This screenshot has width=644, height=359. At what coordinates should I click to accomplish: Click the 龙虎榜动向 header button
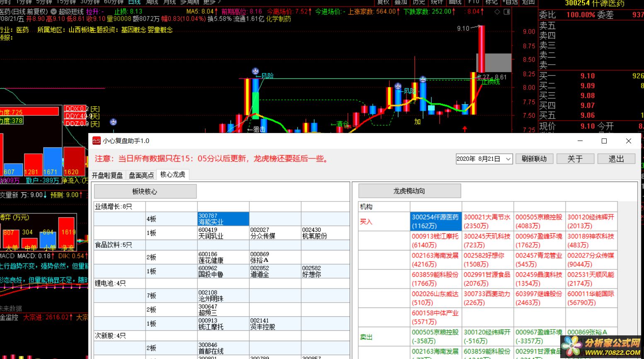409,191
